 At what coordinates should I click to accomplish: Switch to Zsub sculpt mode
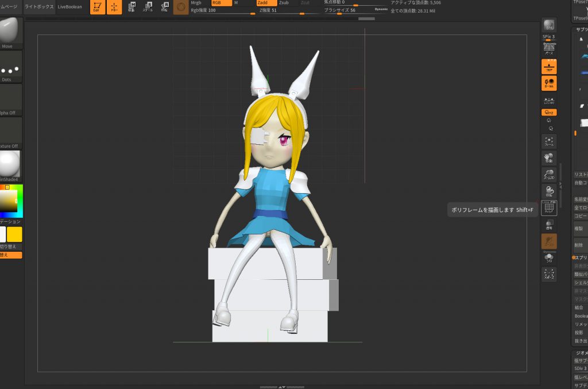(x=288, y=3)
